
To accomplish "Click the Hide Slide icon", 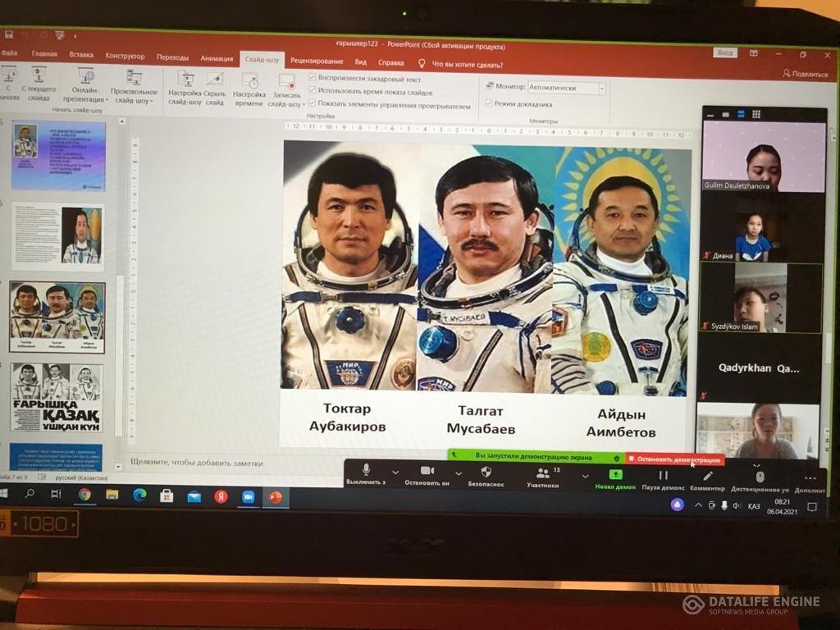I will pos(215,80).
